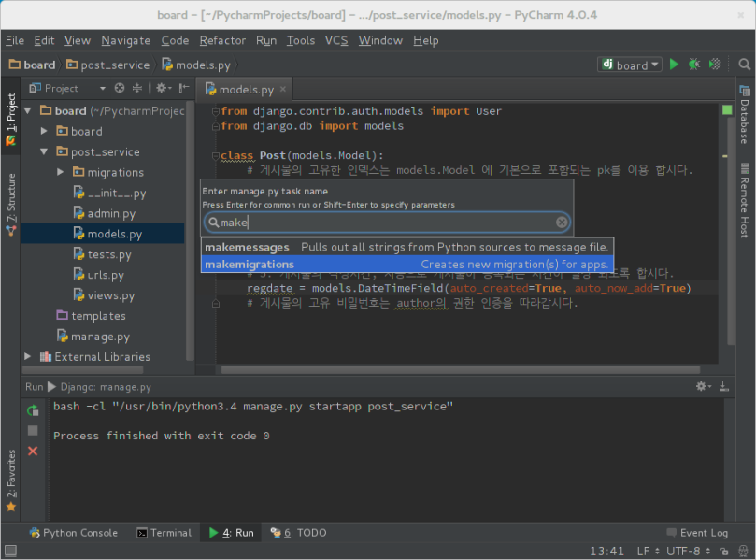The width and height of the screenshot is (756, 560).
Task: Toggle the 4: Run tool window
Action: tap(232, 533)
